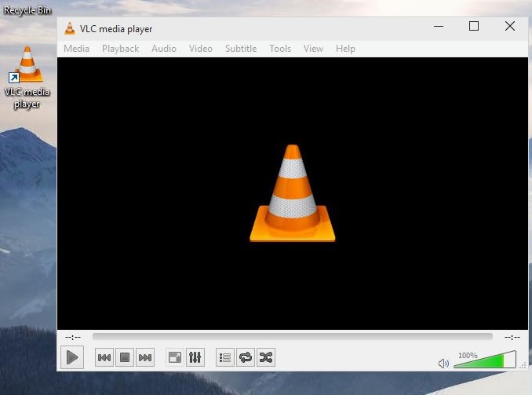Image resolution: width=532 pixels, height=395 pixels.
Task: Click the seek progress bar
Action: tap(292, 337)
